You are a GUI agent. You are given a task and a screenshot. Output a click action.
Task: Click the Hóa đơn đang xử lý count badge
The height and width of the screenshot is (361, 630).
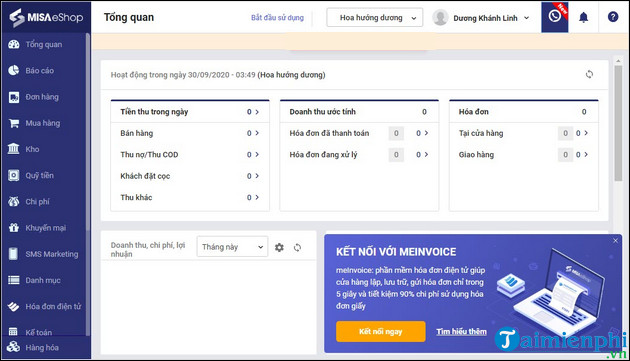(x=396, y=155)
